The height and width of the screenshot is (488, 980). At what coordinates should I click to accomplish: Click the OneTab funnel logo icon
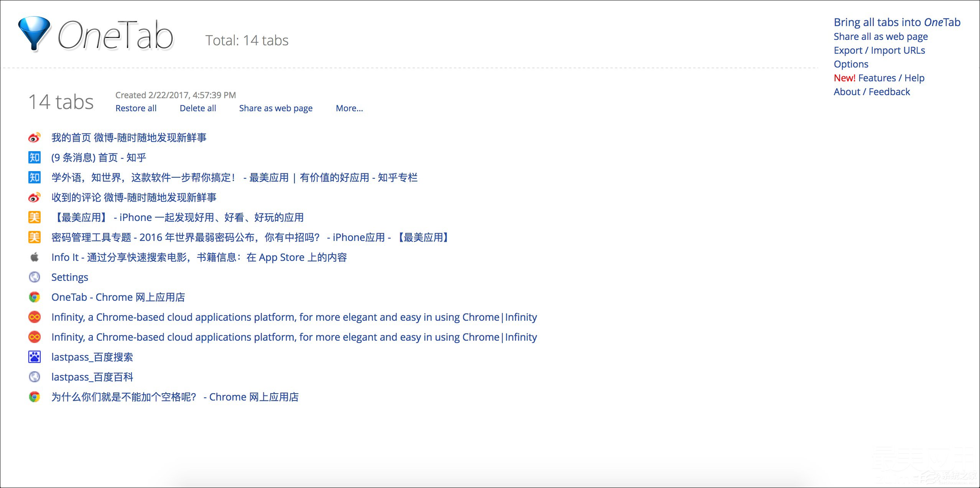coord(34,33)
